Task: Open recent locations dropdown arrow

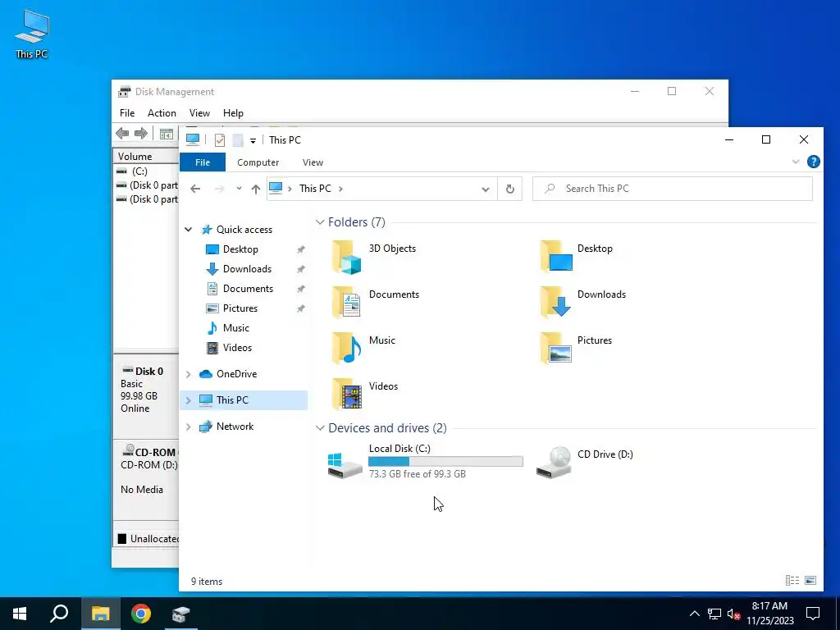Action: 239,189
